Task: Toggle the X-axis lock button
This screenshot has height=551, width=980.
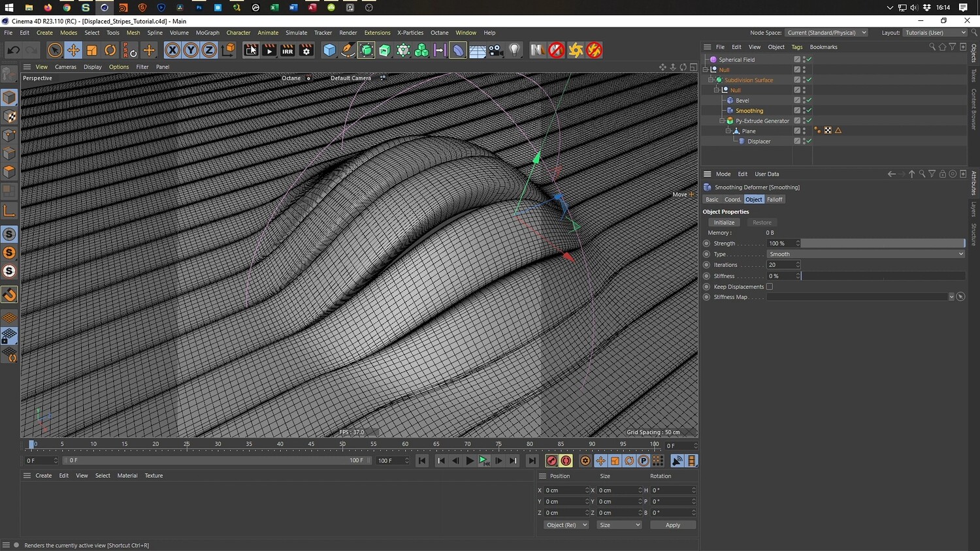Action: pos(172,50)
